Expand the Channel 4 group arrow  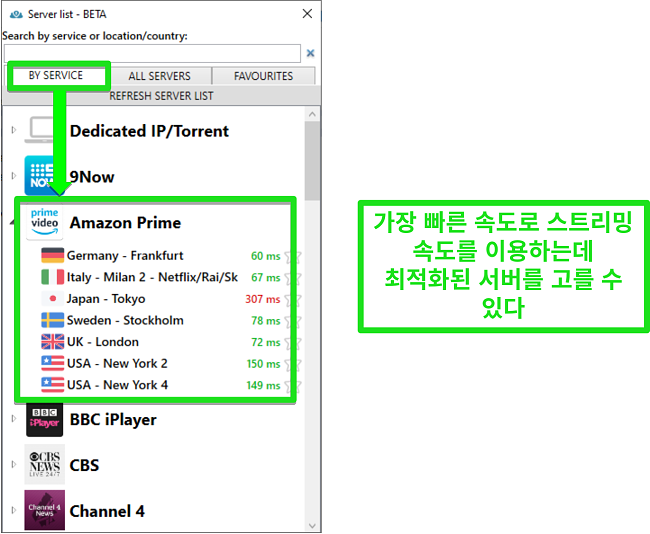(14, 510)
